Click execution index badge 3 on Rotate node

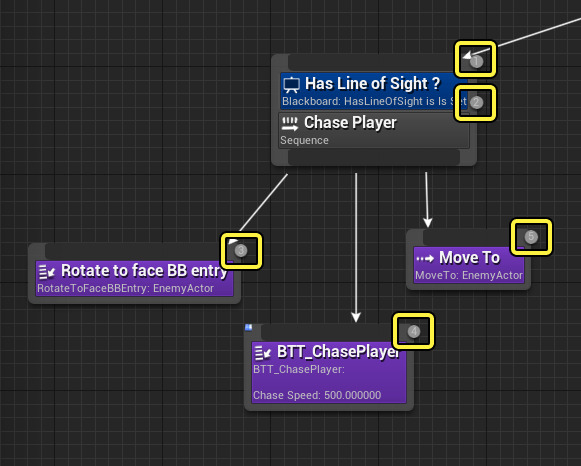pyautogui.click(x=241, y=251)
